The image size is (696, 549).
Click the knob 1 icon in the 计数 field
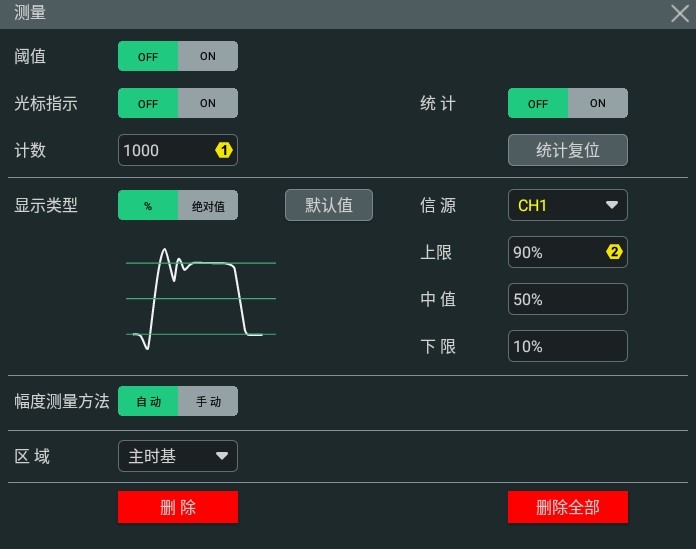pyautogui.click(x=224, y=150)
